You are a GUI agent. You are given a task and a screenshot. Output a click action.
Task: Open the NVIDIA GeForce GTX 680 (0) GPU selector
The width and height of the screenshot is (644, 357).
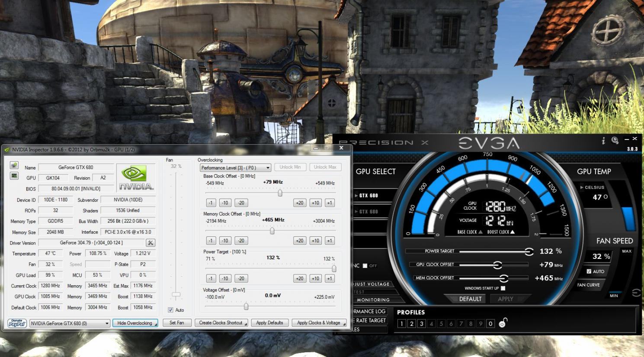point(70,323)
